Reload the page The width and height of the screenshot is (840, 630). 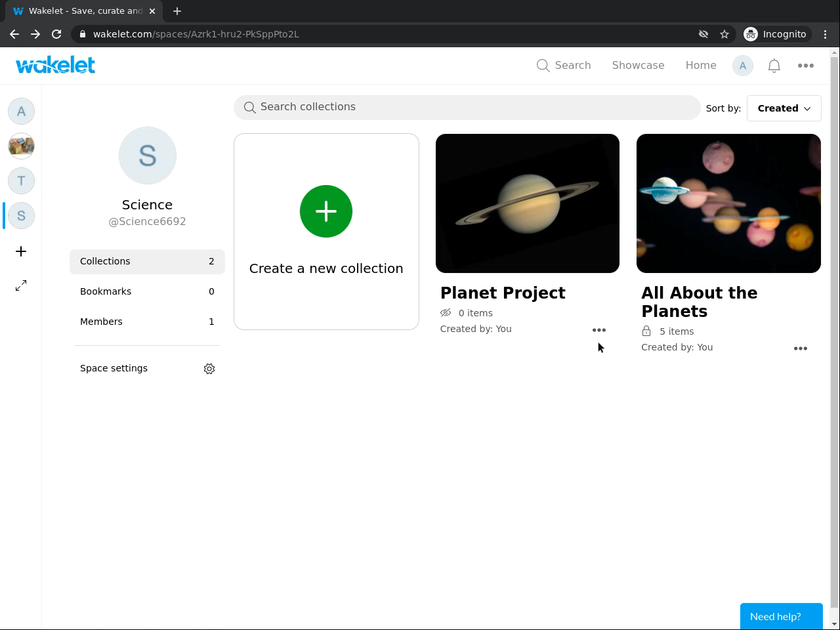[x=56, y=34]
